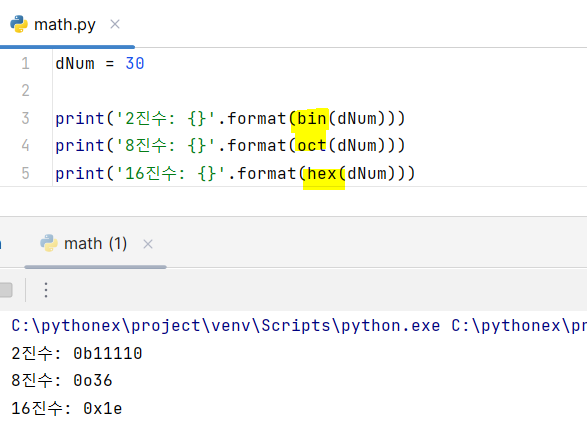Open the vertical three-dots more options menu
Viewport: 587px width, 427px height.
(x=46, y=290)
